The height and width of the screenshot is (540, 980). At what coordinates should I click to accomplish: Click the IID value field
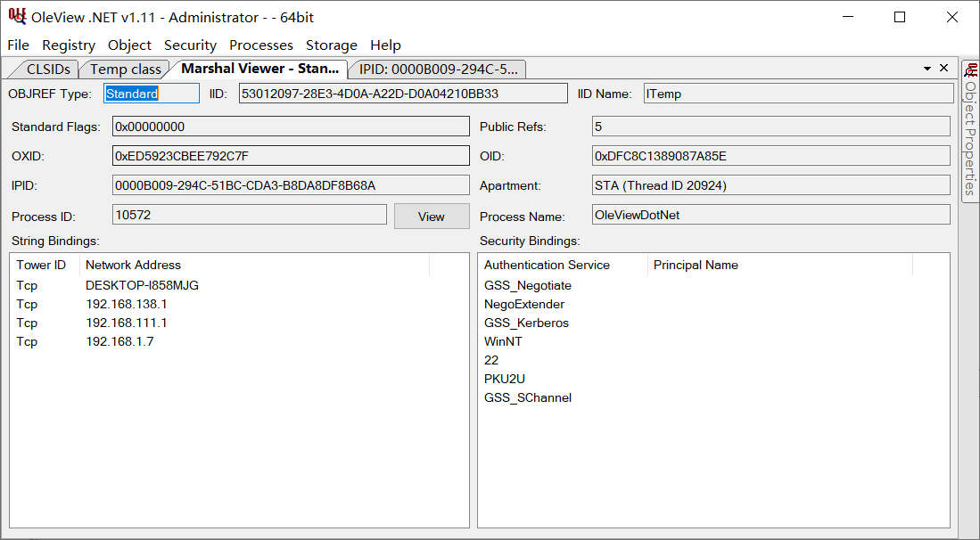coord(403,94)
